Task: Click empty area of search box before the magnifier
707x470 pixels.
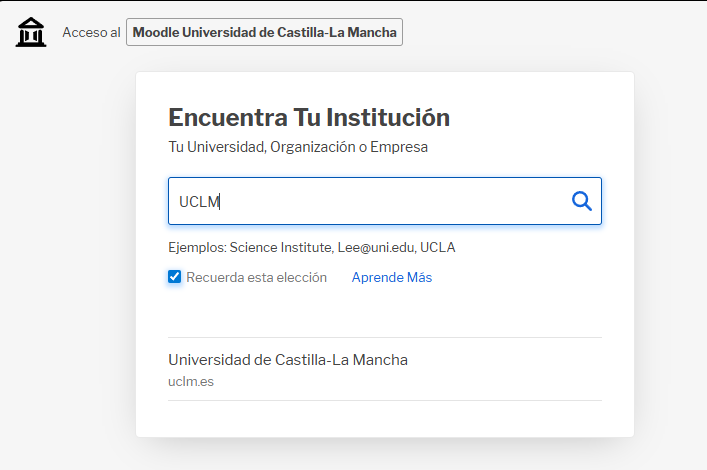Action: pos(392,201)
